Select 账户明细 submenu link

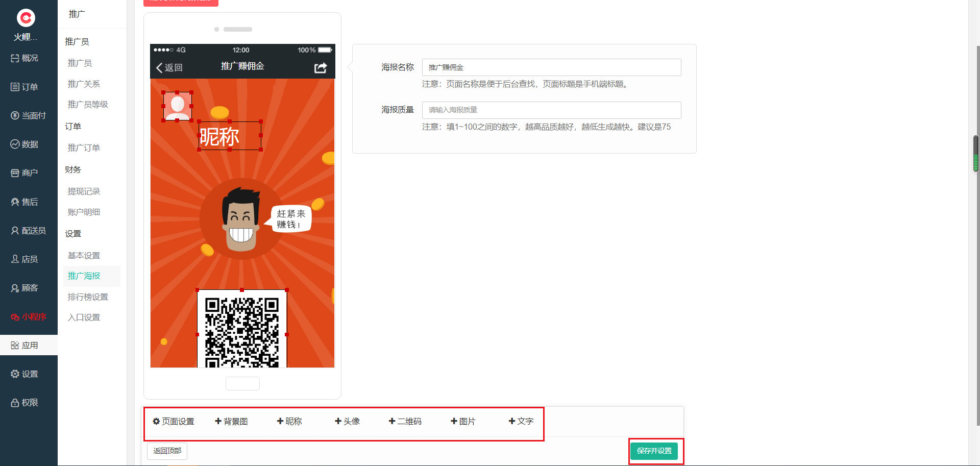(x=84, y=212)
